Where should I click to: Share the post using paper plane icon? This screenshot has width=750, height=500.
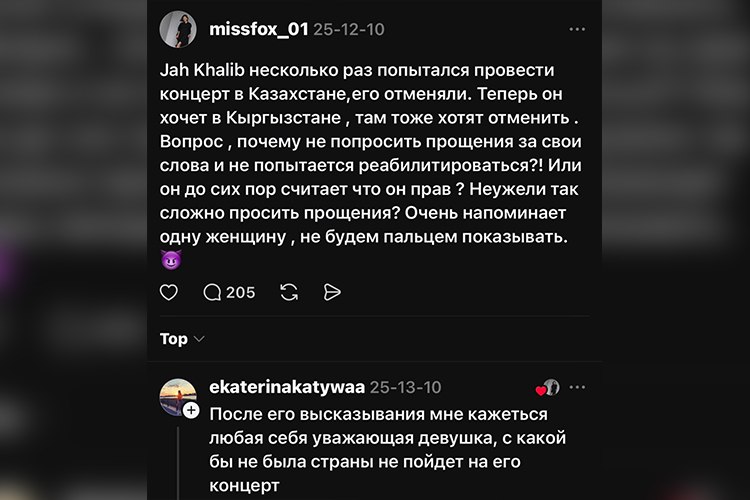pyautogui.click(x=332, y=292)
